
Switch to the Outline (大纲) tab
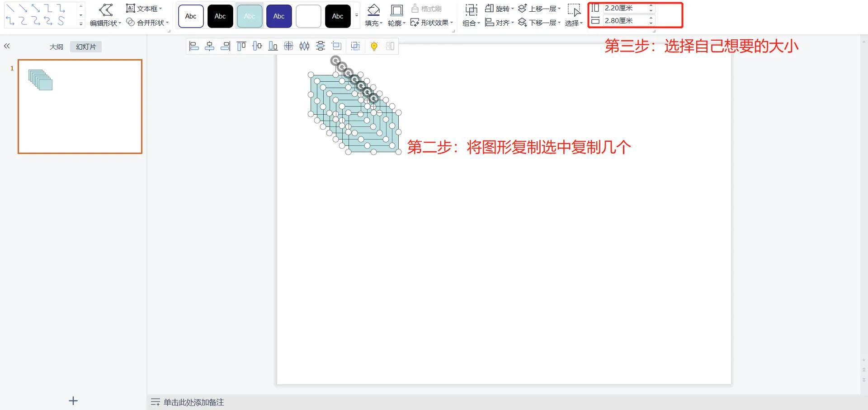[x=57, y=47]
